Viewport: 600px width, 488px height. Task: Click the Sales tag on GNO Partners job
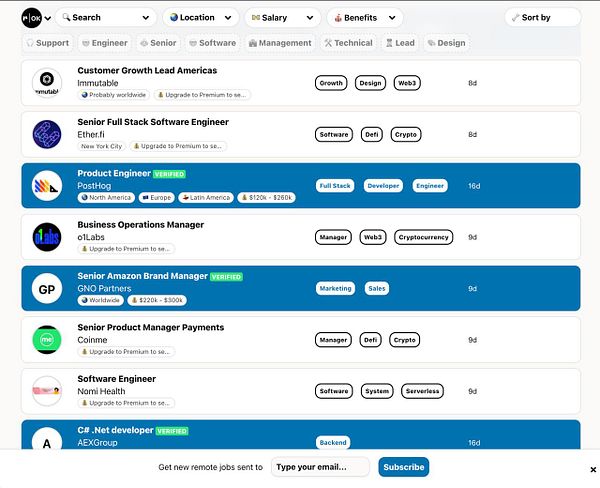click(x=377, y=289)
